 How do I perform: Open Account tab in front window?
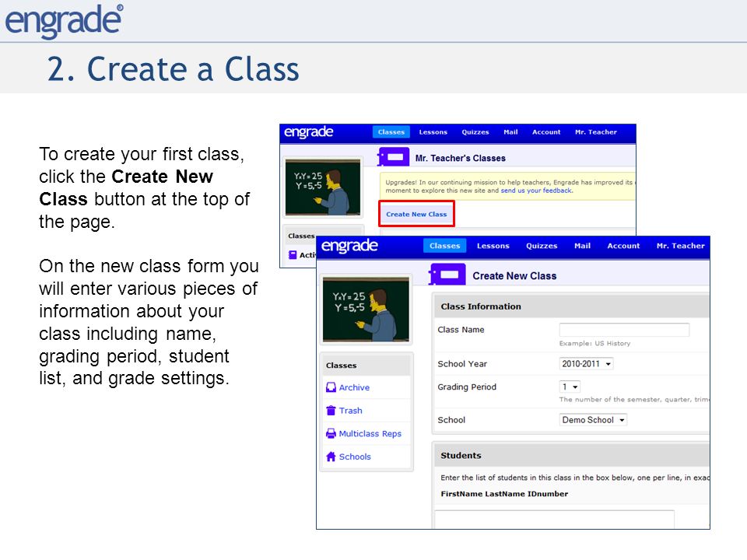(623, 246)
